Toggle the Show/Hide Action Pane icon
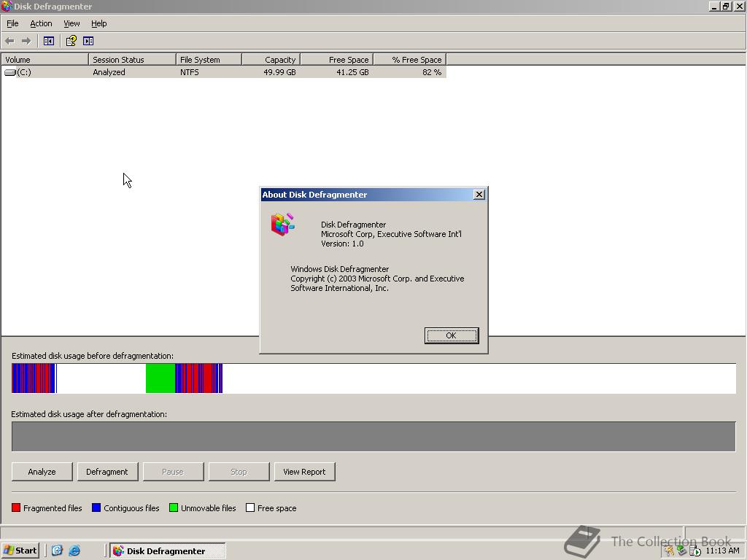 click(88, 41)
